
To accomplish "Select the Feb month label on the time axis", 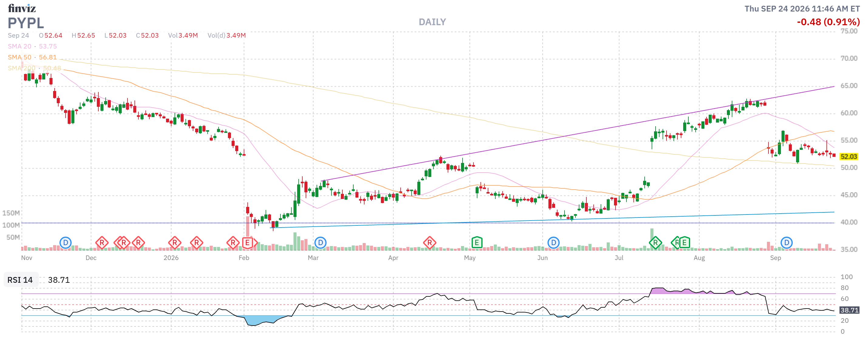I will point(244,258).
